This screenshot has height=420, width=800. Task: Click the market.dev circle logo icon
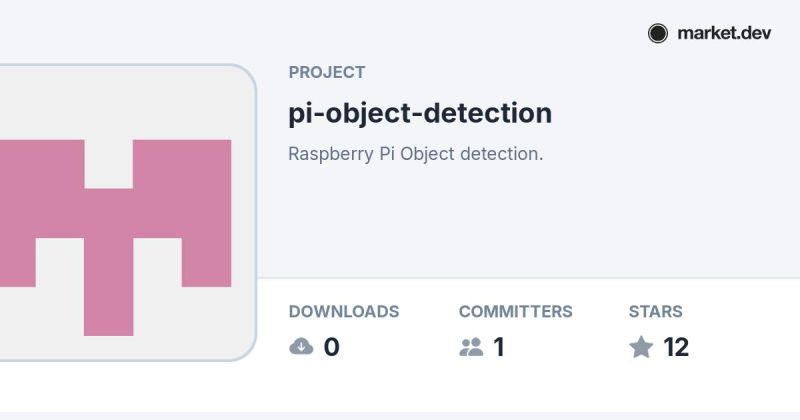click(657, 33)
